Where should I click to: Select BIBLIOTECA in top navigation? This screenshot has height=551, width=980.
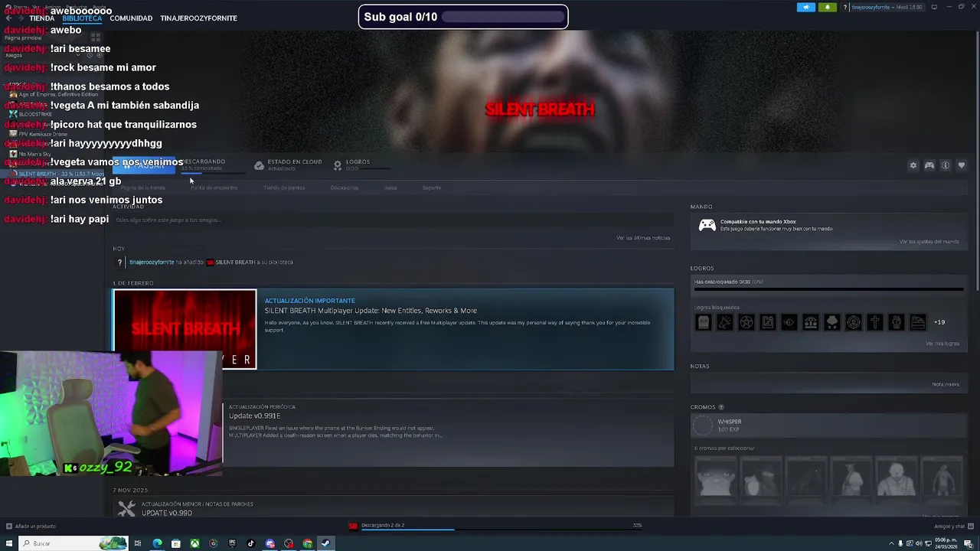[82, 18]
